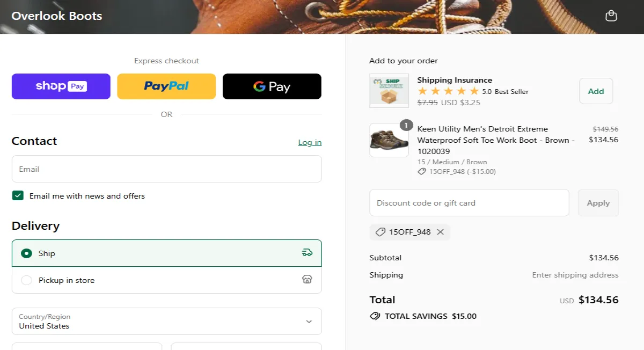The image size is (644, 350).
Task: Click the truck icon beside Ship
Action: click(307, 252)
